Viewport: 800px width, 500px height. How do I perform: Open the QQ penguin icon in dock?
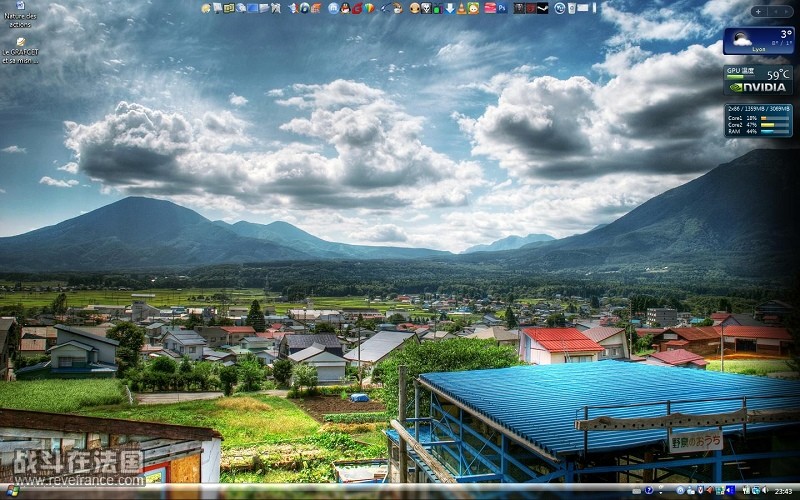[x=345, y=8]
